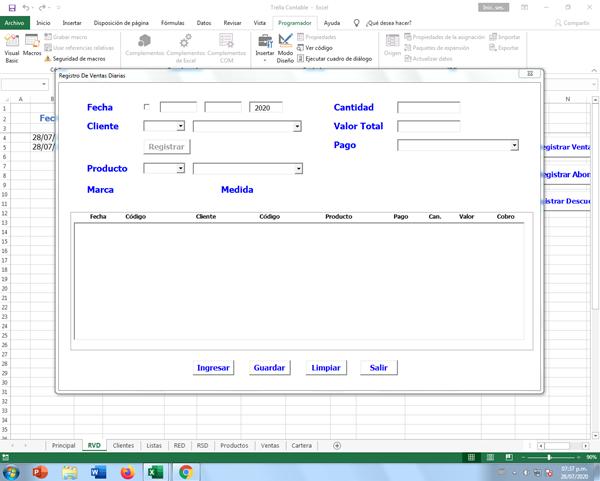Expand the Cliente code dropdown
Image resolution: width=600 pixels, height=481 pixels.
pyautogui.click(x=180, y=127)
